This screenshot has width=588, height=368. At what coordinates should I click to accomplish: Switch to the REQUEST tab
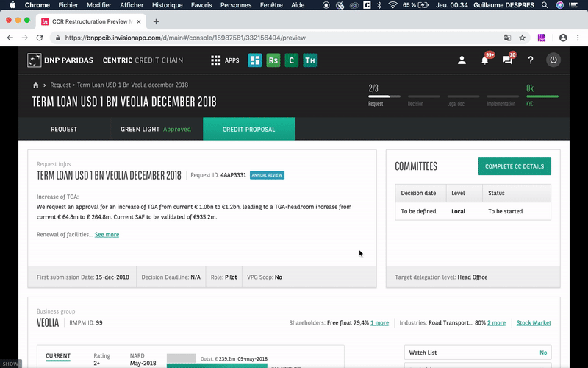(64, 129)
